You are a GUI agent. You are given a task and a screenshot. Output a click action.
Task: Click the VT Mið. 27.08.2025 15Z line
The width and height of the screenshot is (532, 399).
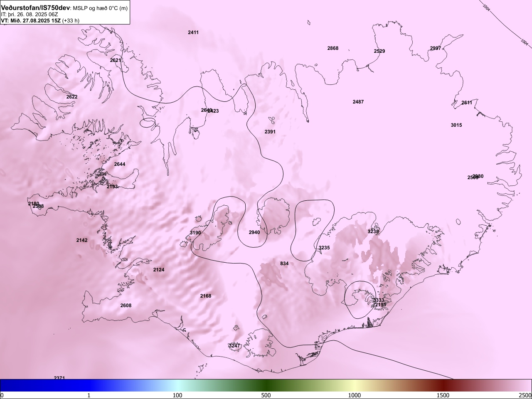tap(40, 20)
